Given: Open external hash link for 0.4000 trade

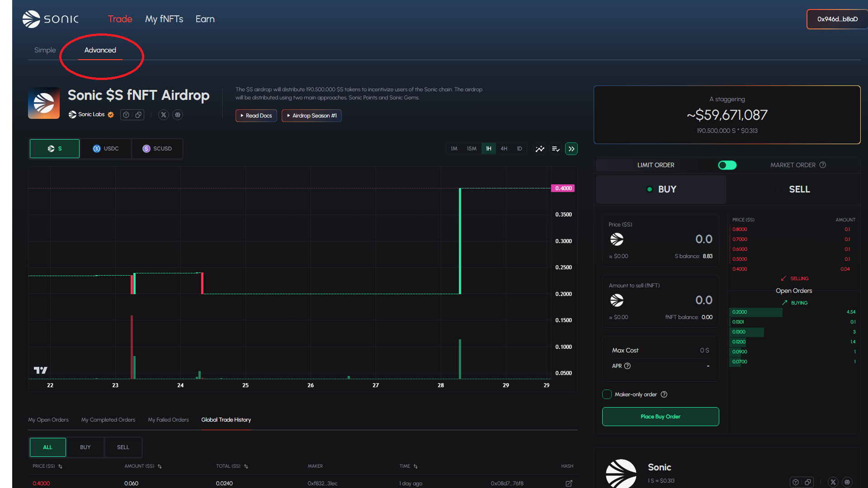Looking at the screenshot, I should click(x=569, y=483).
